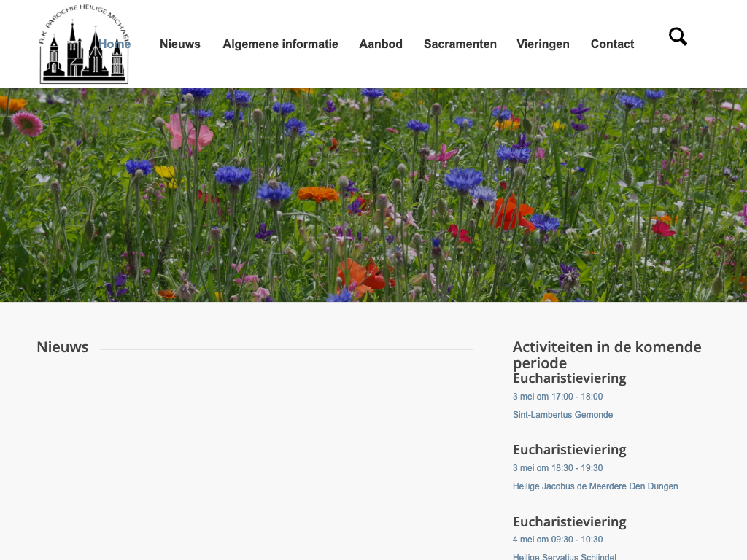Open Heilige Jacobus de Meerdere Den Dungen link
747x560 pixels.
click(595, 486)
